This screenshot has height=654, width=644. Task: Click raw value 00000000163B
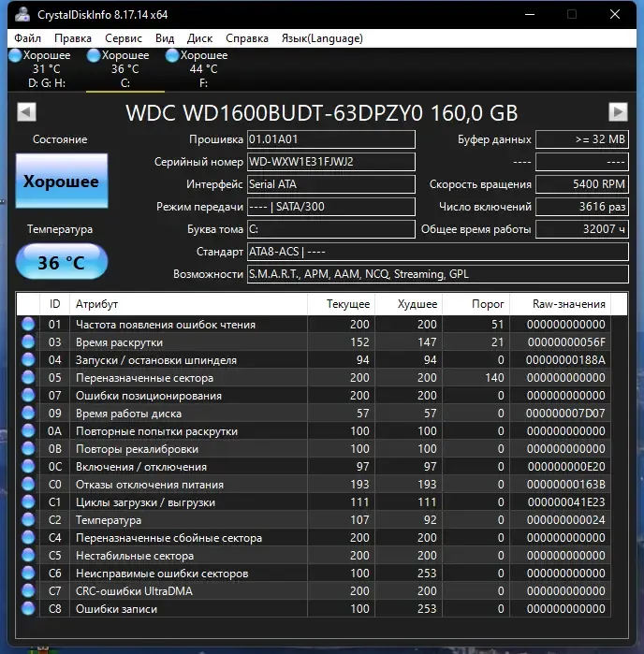pyautogui.click(x=566, y=485)
